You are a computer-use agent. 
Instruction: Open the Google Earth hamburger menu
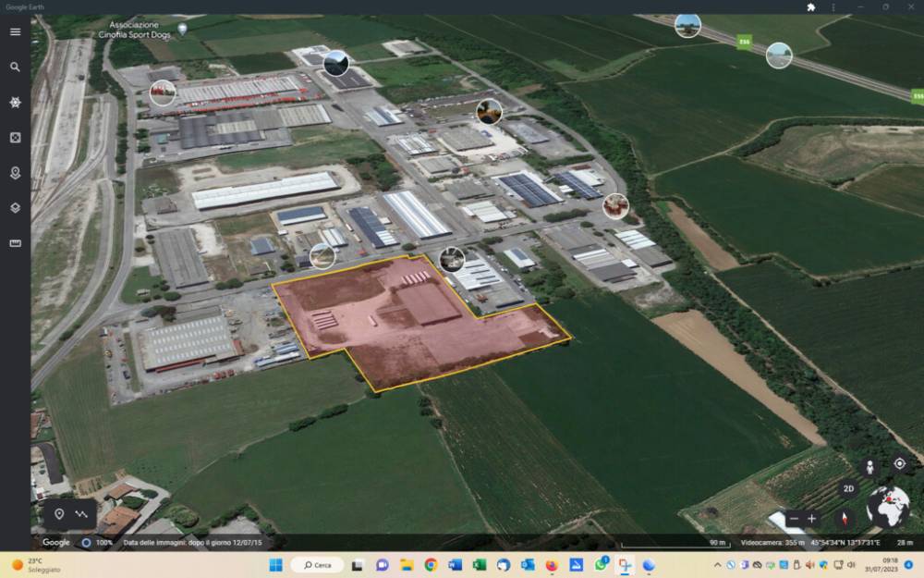click(x=15, y=31)
